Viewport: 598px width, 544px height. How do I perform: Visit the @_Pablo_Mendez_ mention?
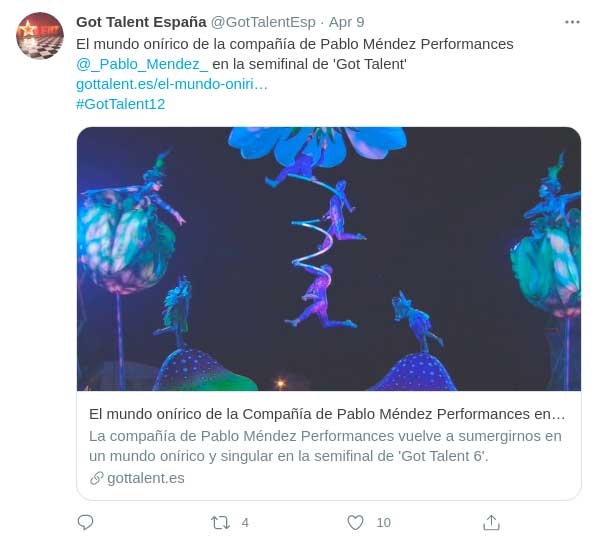pyautogui.click(x=142, y=64)
